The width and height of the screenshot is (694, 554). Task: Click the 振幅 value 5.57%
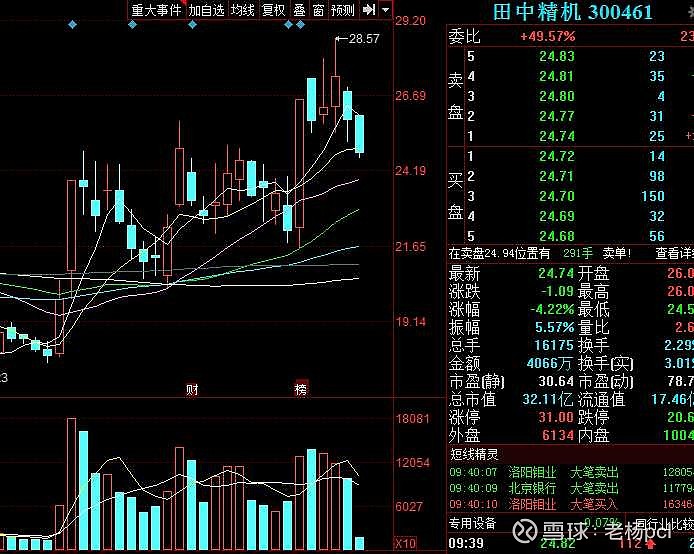tap(555, 327)
